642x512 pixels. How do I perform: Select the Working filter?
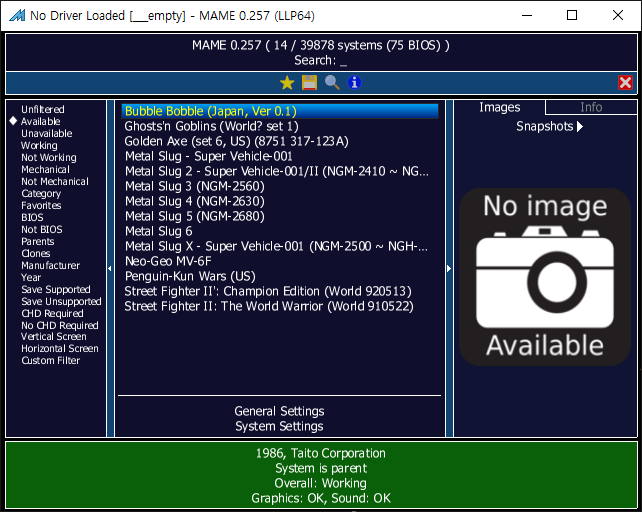click(x=39, y=145)
